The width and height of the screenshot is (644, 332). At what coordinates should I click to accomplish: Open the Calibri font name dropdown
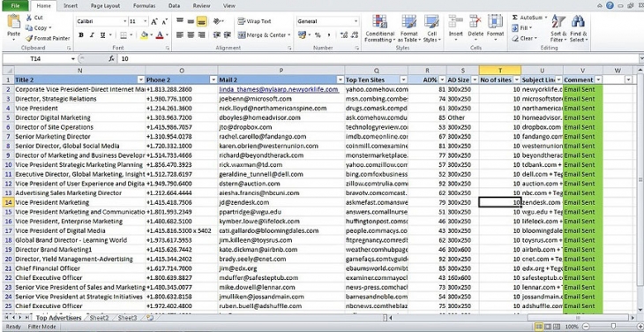[x=125, y=21]
